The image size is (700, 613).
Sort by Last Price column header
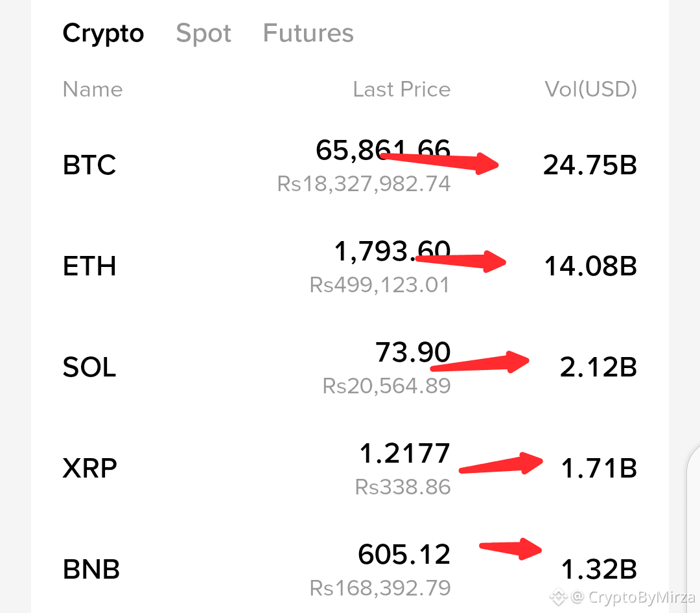[402, 89]
